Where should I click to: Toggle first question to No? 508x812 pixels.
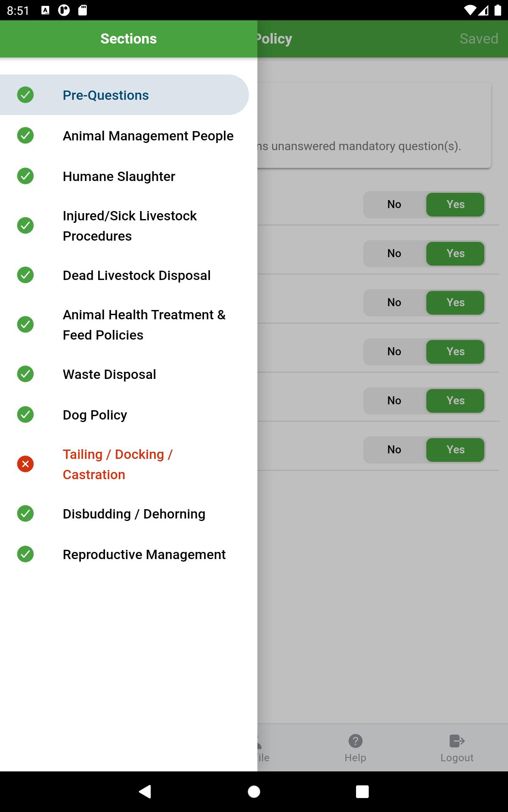pos(394,205)
